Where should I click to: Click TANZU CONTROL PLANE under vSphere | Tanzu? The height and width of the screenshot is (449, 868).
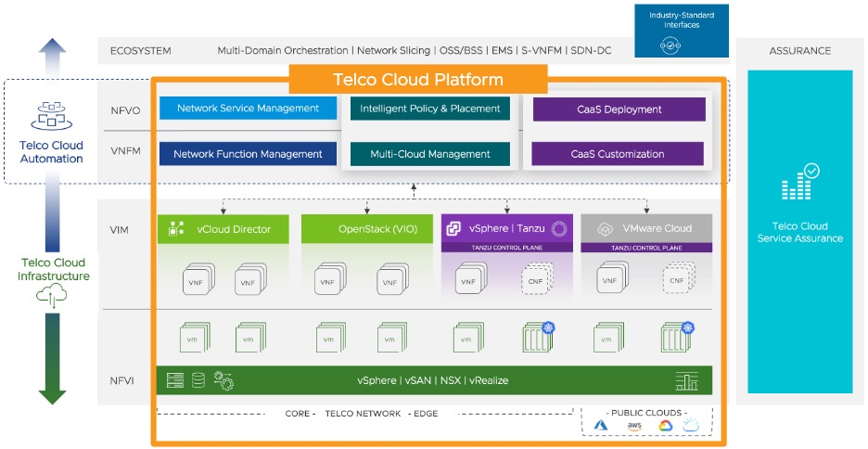507,248
